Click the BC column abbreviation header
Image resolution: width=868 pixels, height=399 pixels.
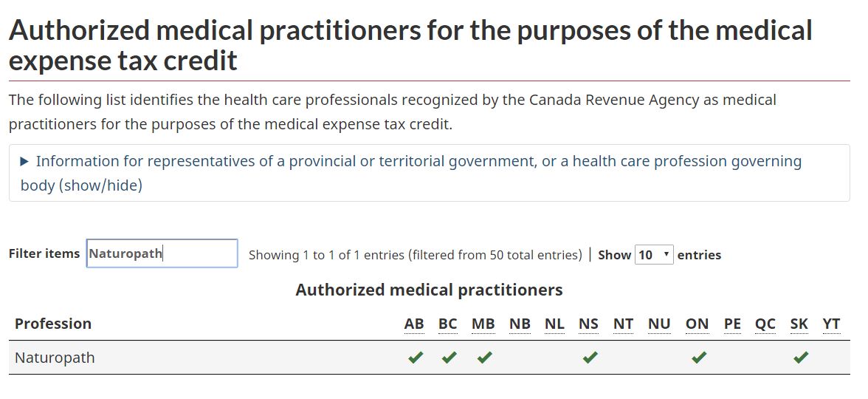point(447,324)
